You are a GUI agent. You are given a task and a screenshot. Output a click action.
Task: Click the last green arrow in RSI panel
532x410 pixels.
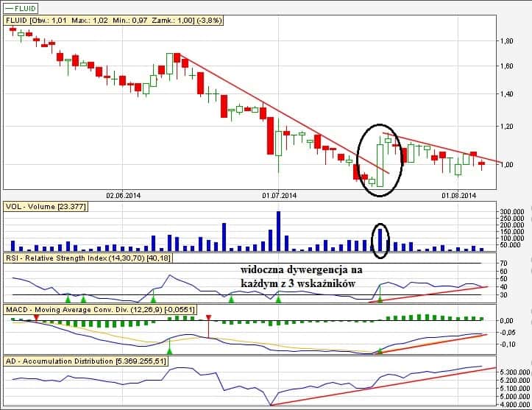pos(380,298)
